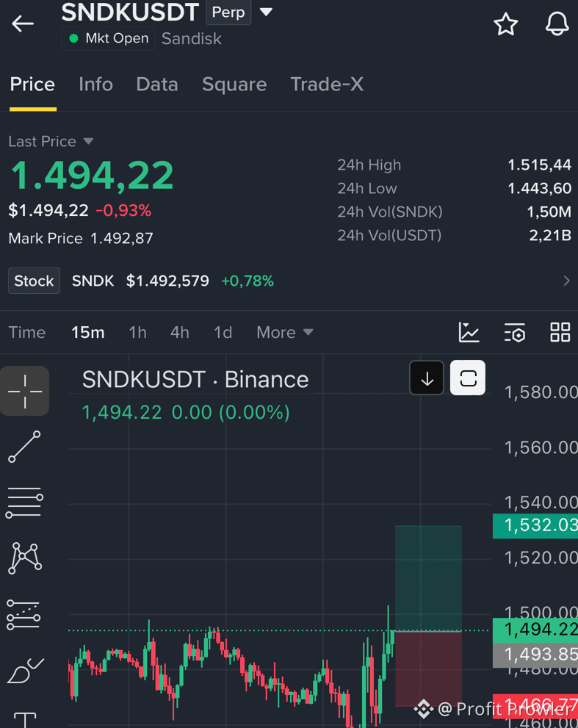Select the Fibonacci retracement tool

point(24,615)
